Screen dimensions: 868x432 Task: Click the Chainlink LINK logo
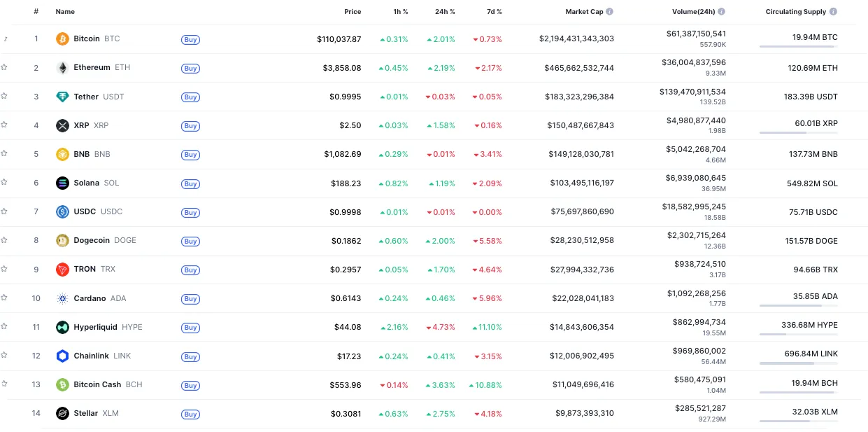[x=62, y=355]
